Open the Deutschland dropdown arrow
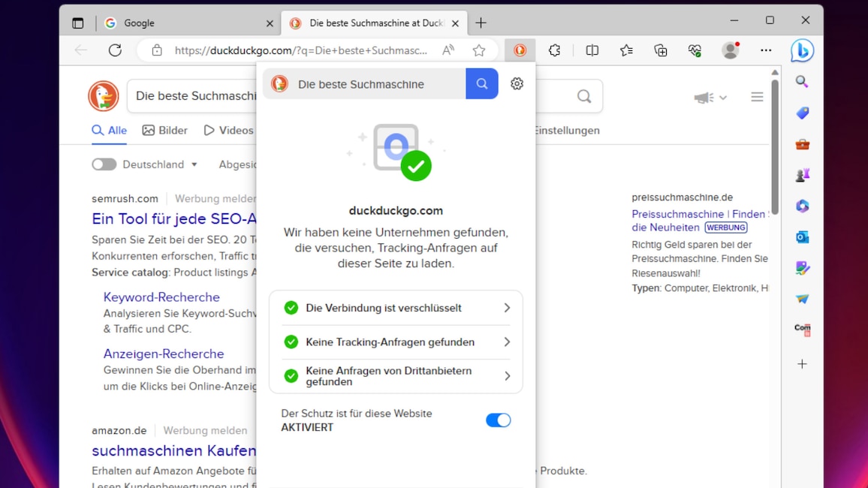The width and height of the screenshot is (868, 488). [194, 164]
